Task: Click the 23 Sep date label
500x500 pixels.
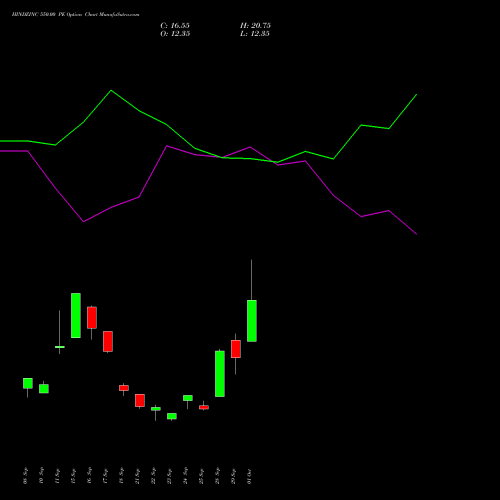Action: 170,476
